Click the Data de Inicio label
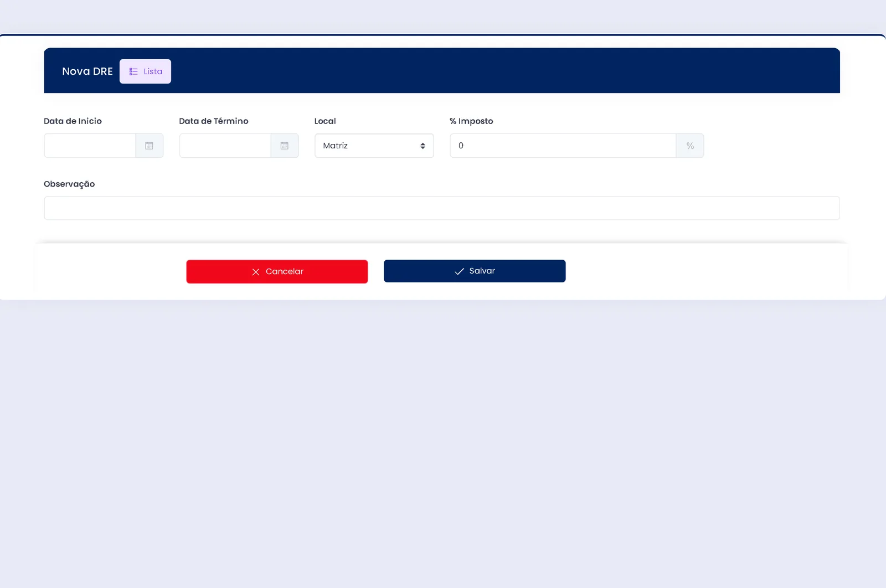Screen dimensions: 886x588 point(73,121)
